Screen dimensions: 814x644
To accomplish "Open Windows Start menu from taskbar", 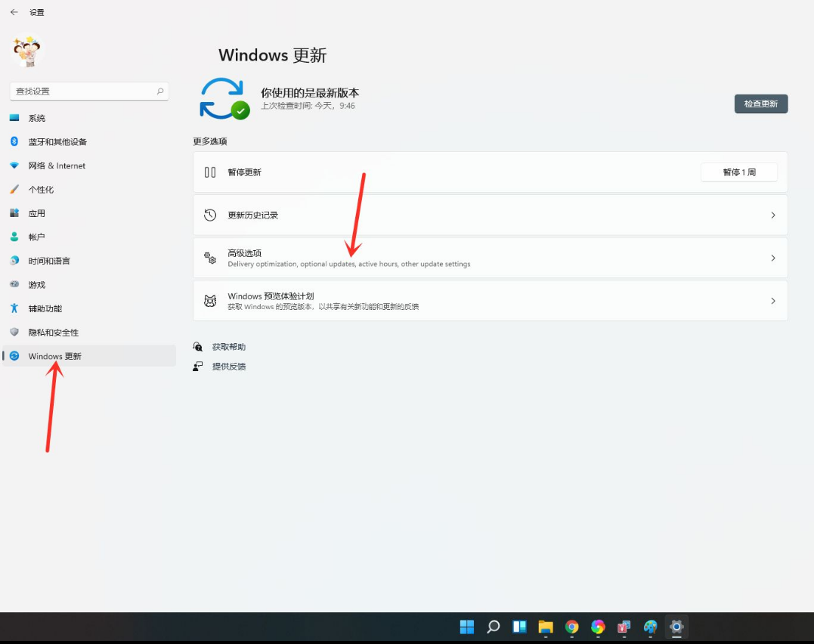I will [x=467, y=627].
